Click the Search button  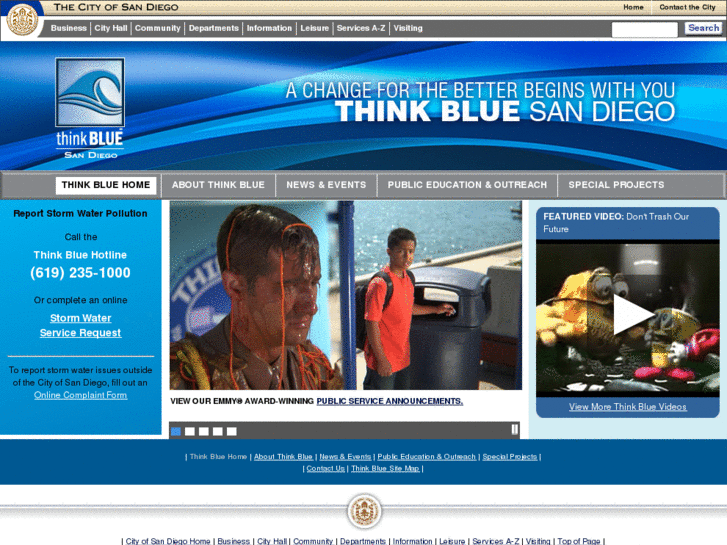click(x=703, y=28)
